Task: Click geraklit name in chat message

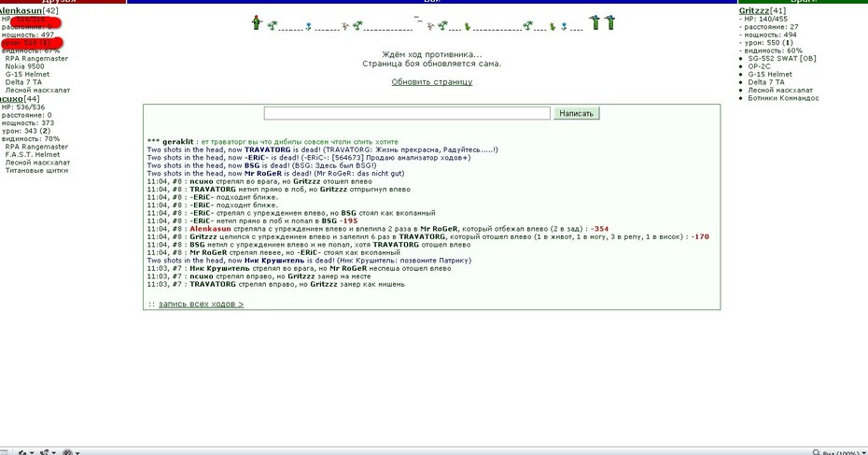Action: [177, 142]
